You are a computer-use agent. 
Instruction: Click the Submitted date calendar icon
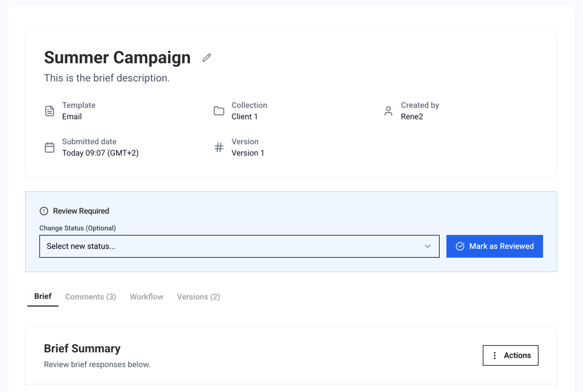point(49,147)
